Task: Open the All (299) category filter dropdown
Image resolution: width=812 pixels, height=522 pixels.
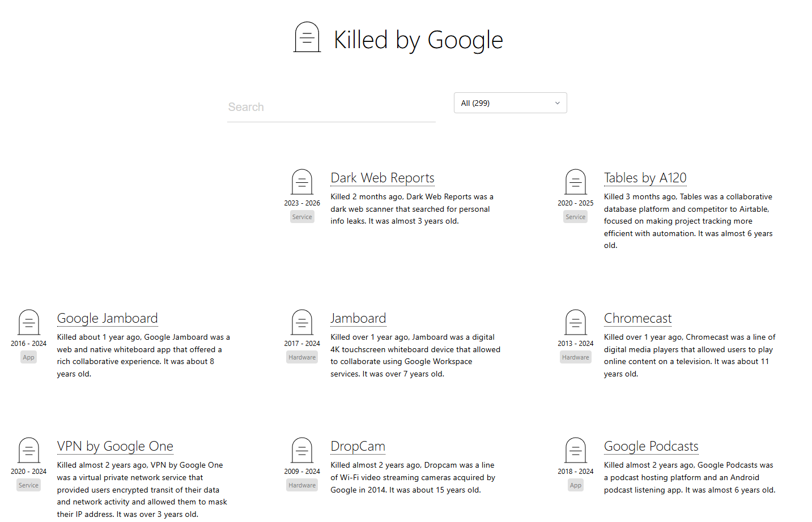Action: tap(510, 103)
